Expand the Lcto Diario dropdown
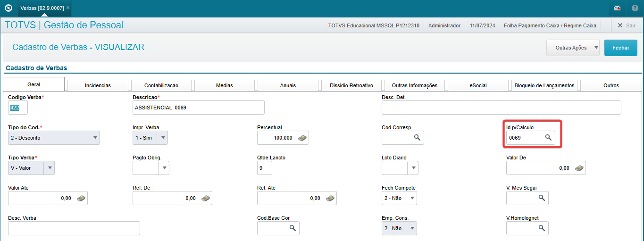The image size is (644, 241). pos(413,168)
